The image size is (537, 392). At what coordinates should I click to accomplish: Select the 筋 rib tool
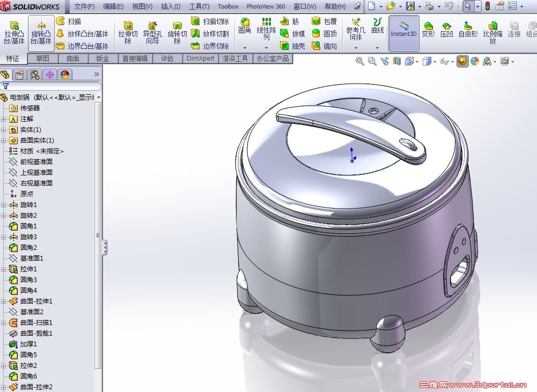click(x=289, y=21)
